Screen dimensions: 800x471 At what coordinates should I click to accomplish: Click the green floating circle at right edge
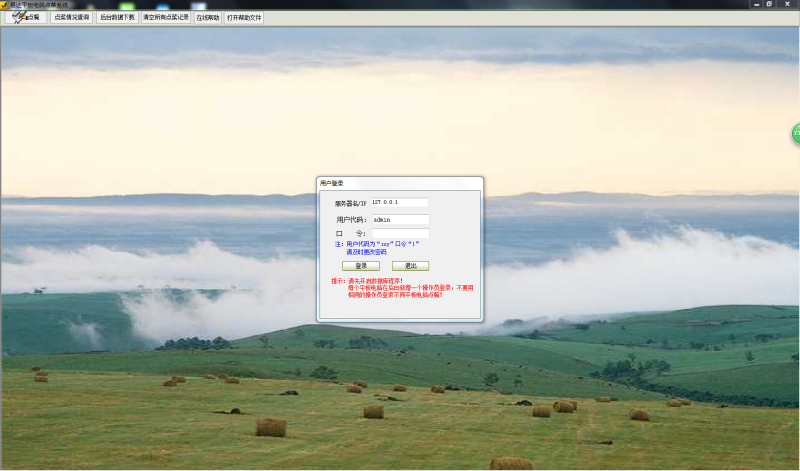(x=796, y=133)
